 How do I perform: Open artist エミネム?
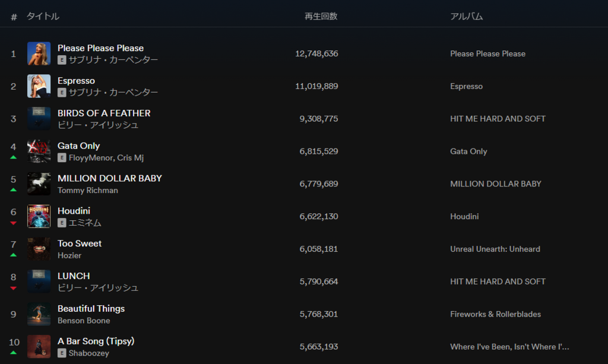85,223
